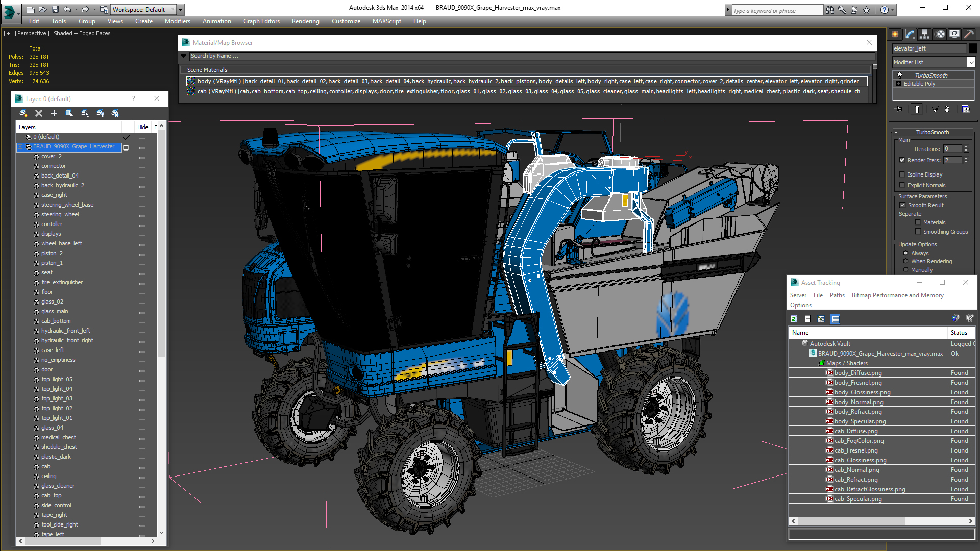Open Server menu in Asset Tracking
The width and height of the screenshot is (980, 551).
[x=798, y=295]
